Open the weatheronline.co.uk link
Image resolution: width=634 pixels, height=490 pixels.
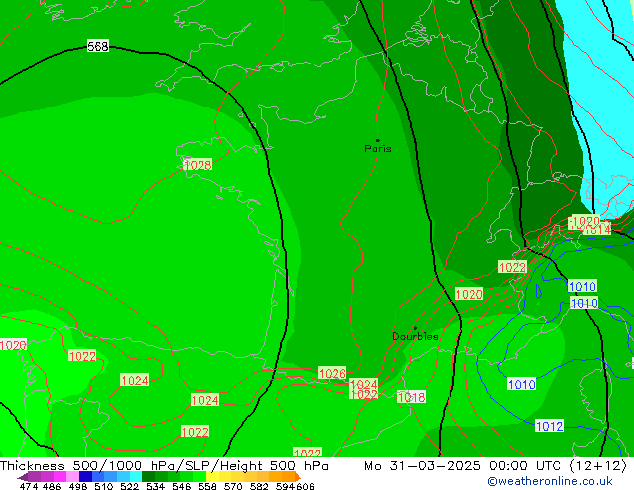point(550,481)
